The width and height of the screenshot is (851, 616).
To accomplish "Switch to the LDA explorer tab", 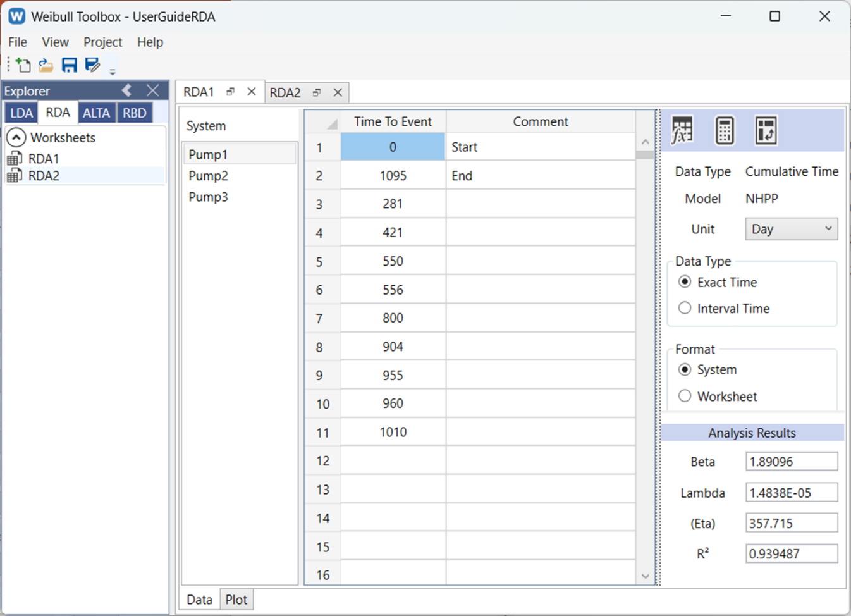I will 21,113.
